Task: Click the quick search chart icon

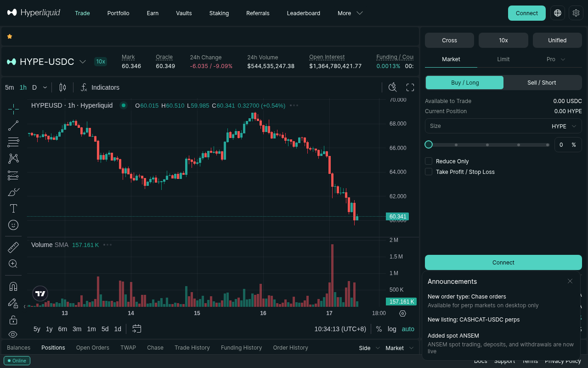Action: 392,87
